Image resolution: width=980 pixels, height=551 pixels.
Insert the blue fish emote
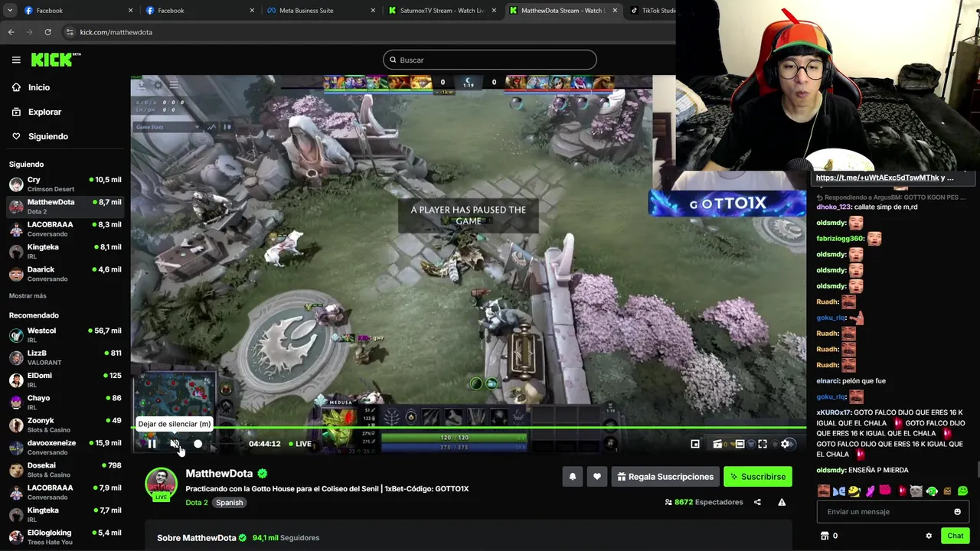(x=839, y=491)
